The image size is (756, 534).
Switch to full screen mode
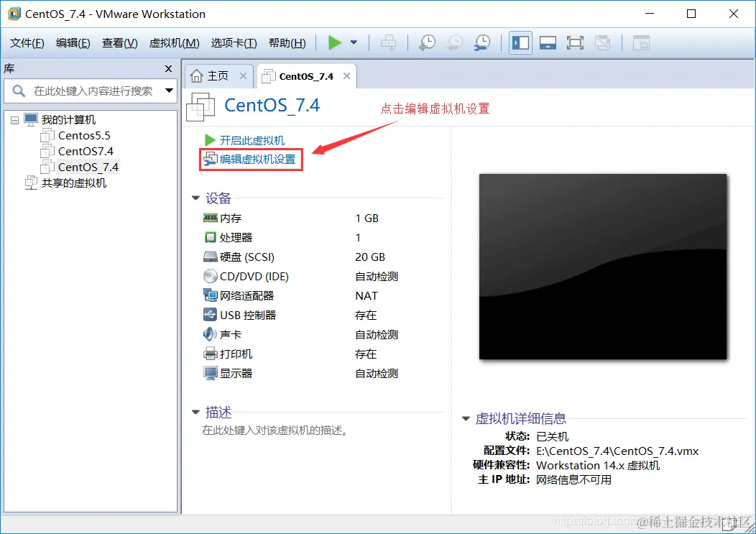(575, 42)
